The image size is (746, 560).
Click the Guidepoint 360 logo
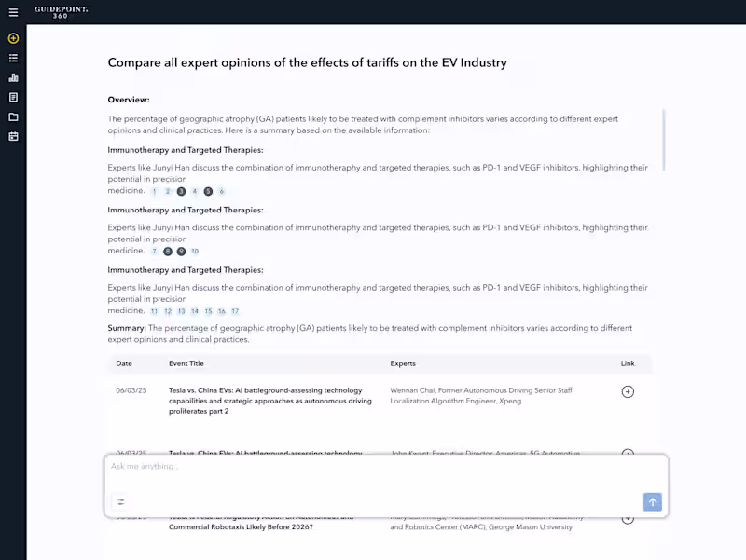[x=62, y=11]
